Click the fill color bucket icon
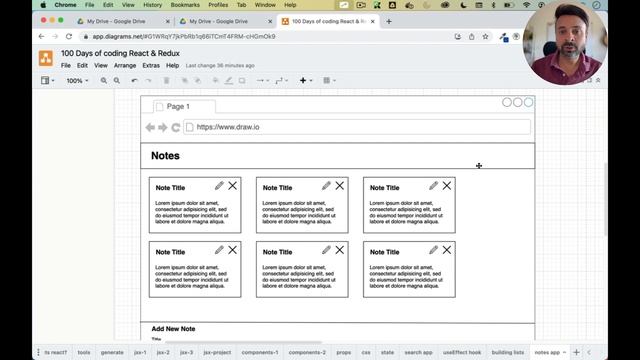The height and width of the screenshot is (360, 640). coord(215,81)
